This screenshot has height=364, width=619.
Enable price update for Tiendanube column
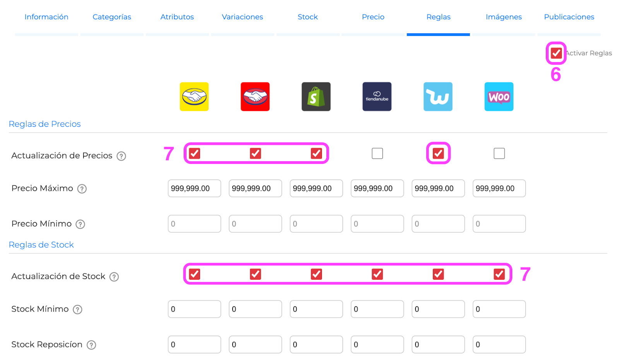(377, 154)
